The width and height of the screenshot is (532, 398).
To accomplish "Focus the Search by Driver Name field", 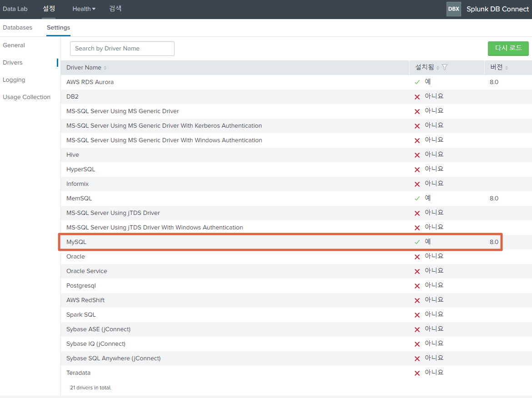I will tap(122, 49).
